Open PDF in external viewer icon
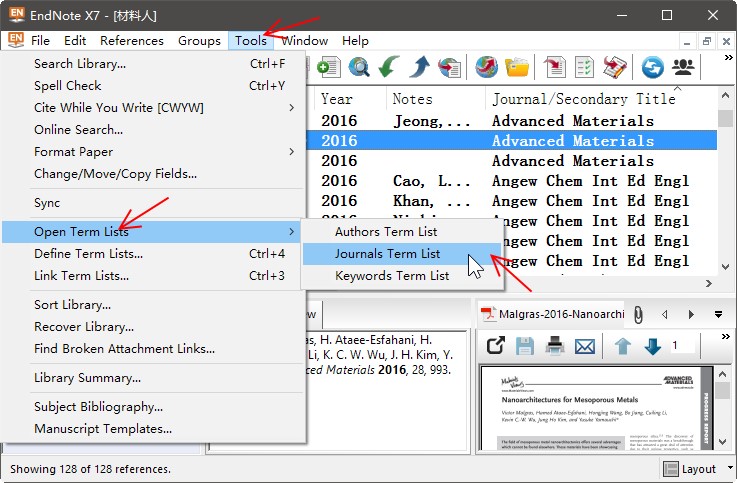 pyautogui.click(x=495, y=346)
